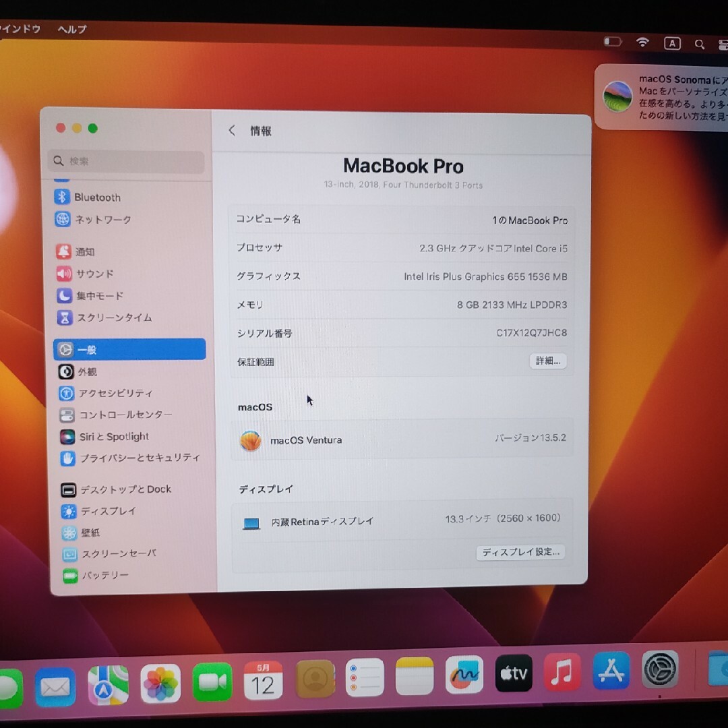
Task: Click the battery status icon
Action: tap(612, 42)
